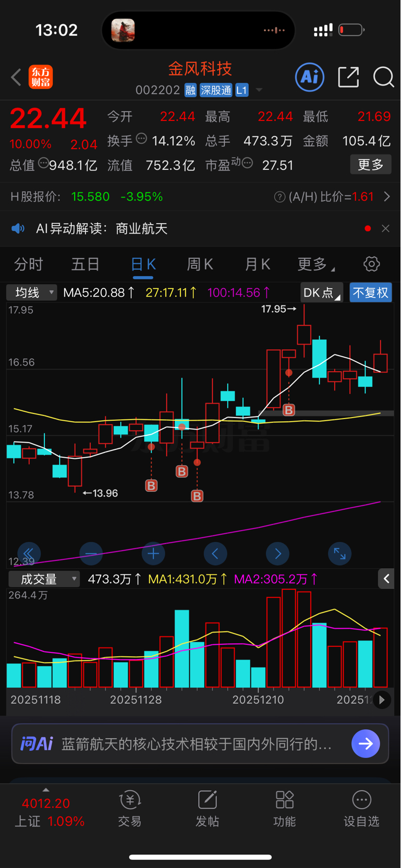
Task: Open the 发帖 post tab
Action: point(207,809)
